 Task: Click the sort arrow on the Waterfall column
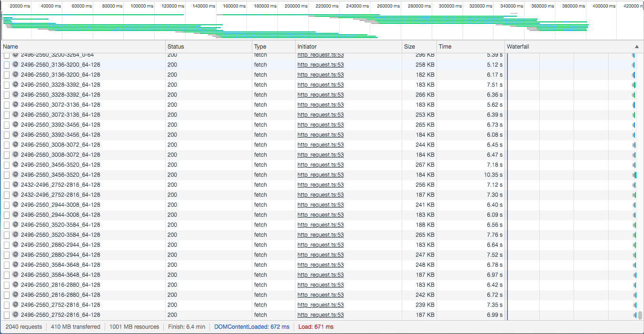click(636, 46)
